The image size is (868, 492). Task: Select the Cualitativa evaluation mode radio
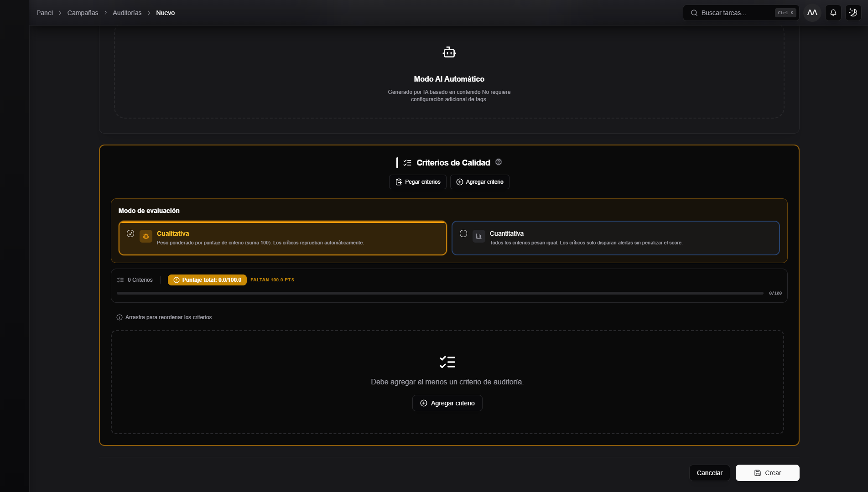pyautogui.click(x=130, y=233)
